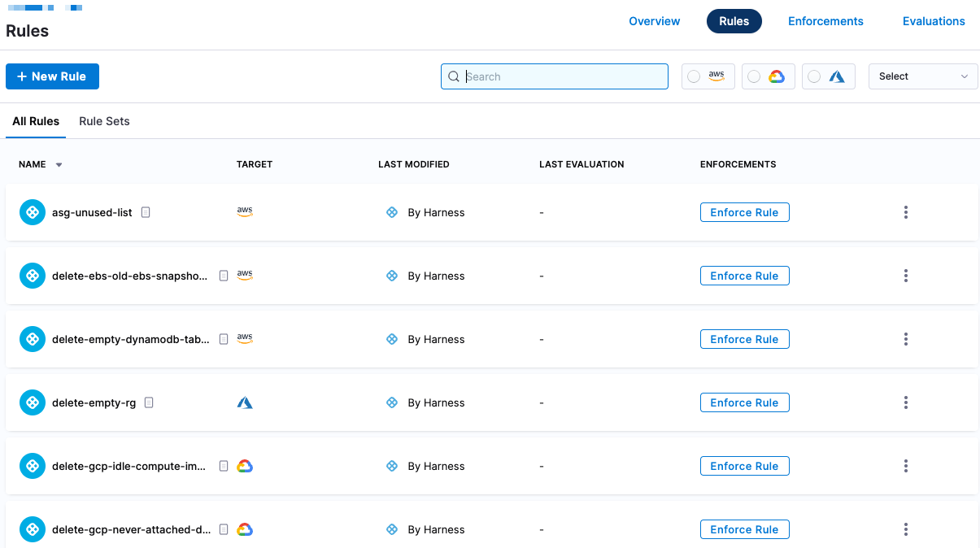This screenshot has width=980, height=548.
Task: Click Enforce Rule for delete-ebs-old-ebs-snapshots
Action: click(x=744, y=276)
